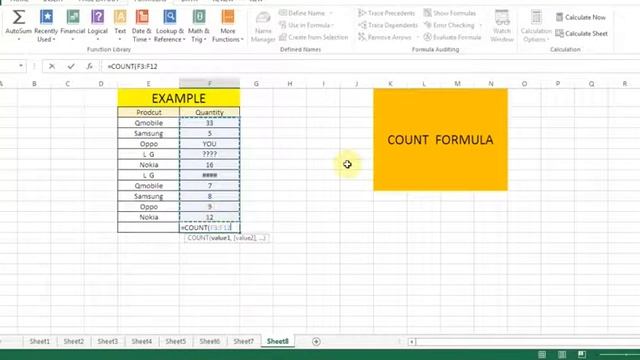This screenshot has width=640, height=360.
Task: Click Trace Dependents
Action: pyautogui.click(x=388, y=25)
